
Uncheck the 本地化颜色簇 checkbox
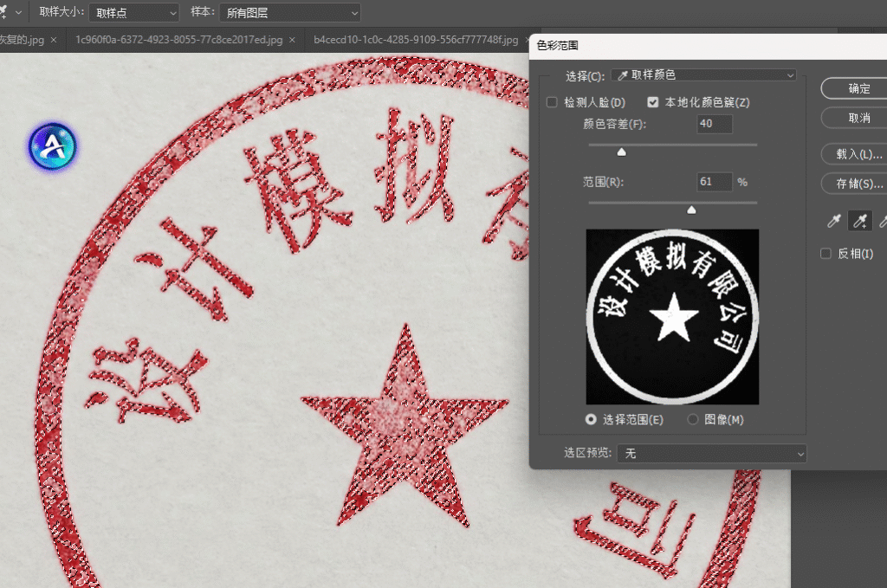[x=653, y=102]
